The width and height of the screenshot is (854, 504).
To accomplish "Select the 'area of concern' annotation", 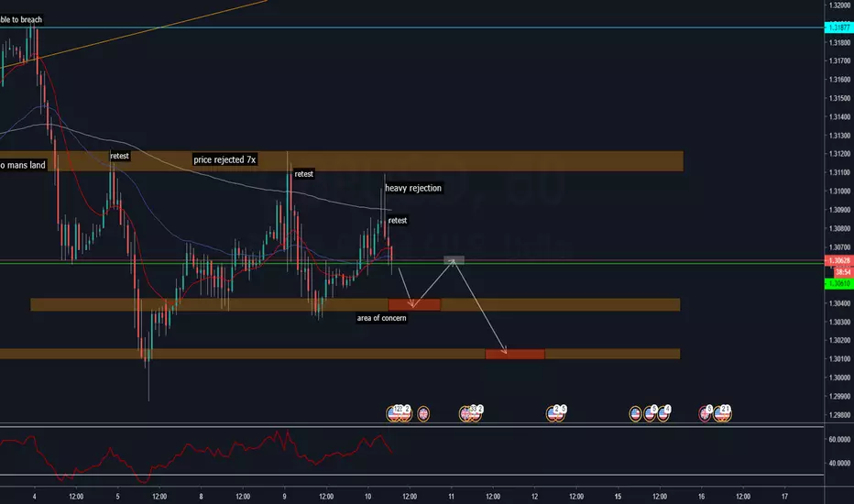I will point(382,318).
